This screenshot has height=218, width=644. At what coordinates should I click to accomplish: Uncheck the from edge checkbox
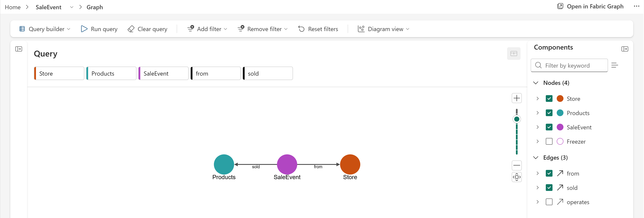click(549, 173)
